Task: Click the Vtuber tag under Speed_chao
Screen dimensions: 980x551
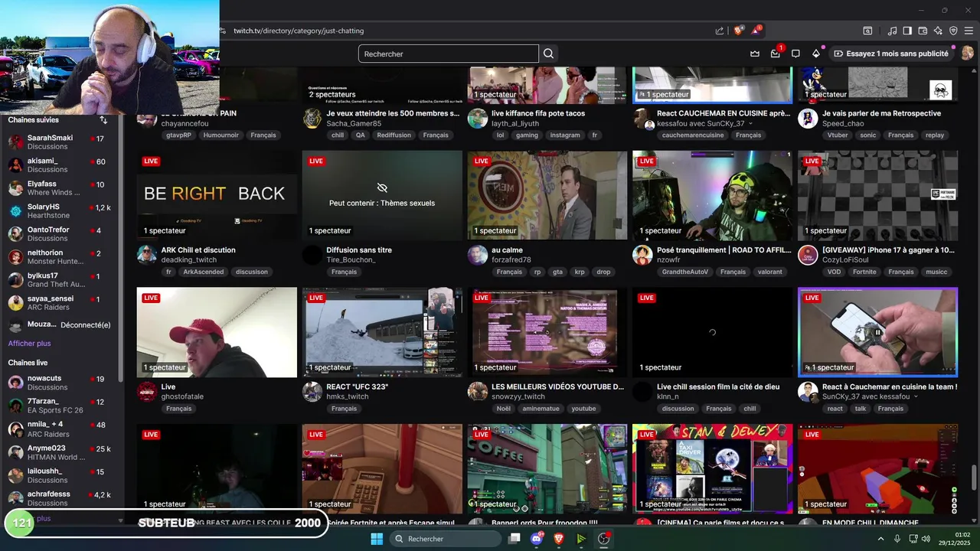Action: (837, 135)
